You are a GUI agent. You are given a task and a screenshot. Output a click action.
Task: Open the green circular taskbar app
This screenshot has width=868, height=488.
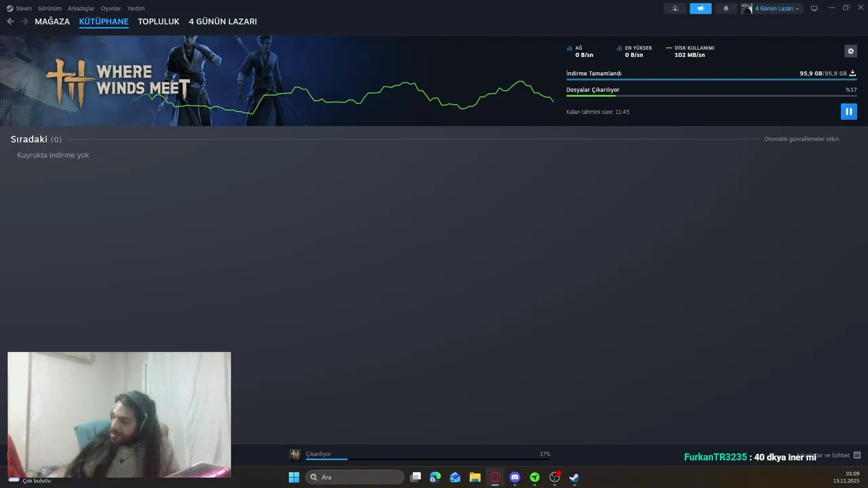(534, 477)
